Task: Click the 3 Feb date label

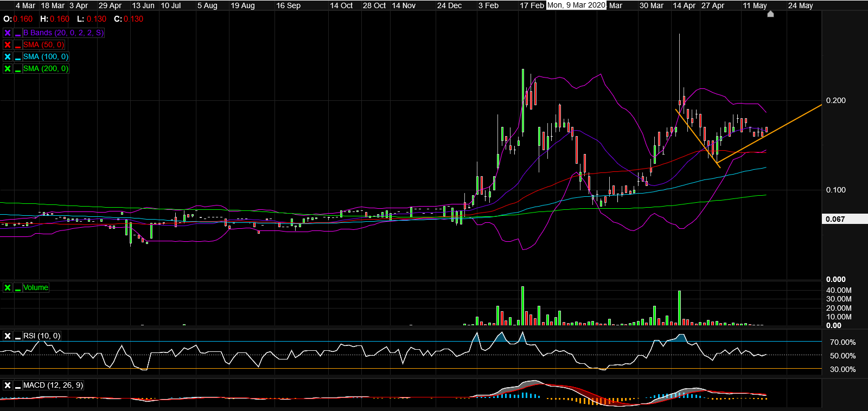Action: 488,5
